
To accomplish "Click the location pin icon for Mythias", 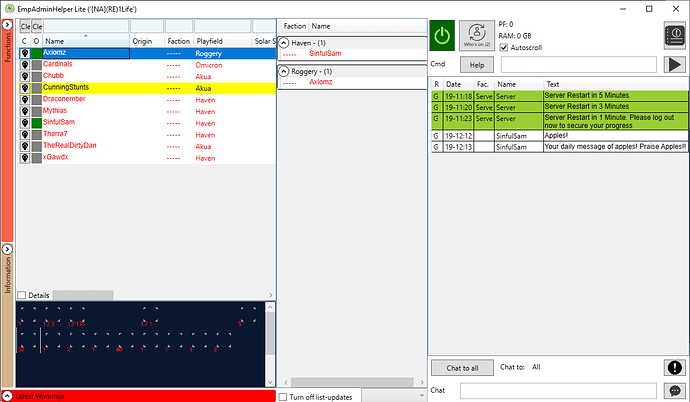I will (x=25, y=112).
